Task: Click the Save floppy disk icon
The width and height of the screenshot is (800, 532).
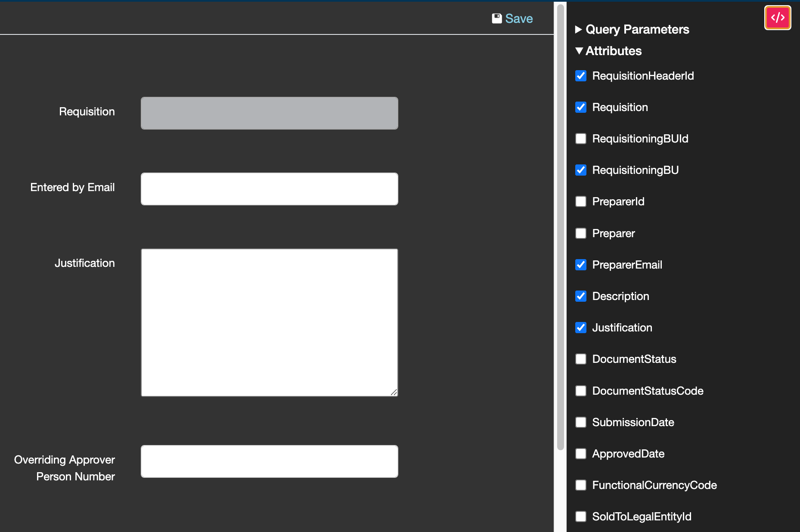Action: [x=496, y=18]
